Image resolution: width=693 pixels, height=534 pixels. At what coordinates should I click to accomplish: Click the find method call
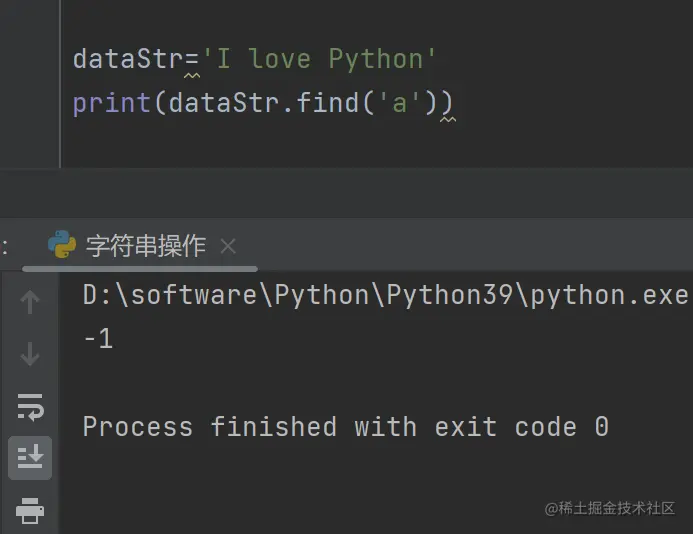(x=327, y=103)
